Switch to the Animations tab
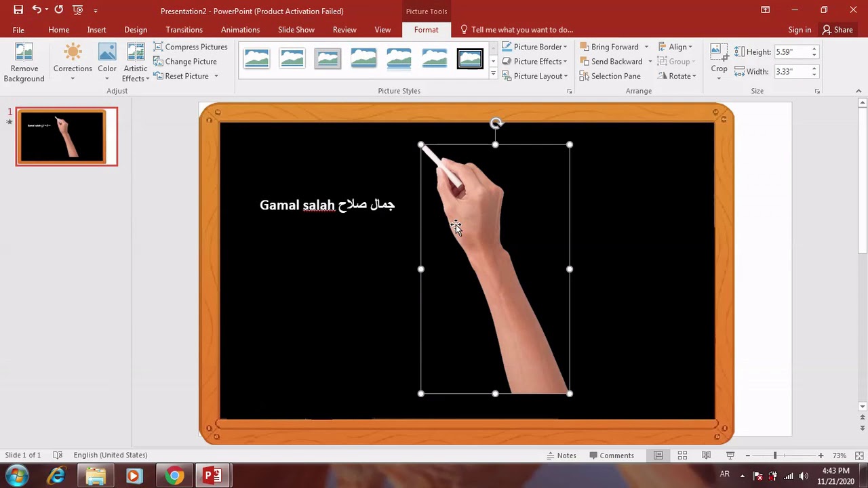This screenshot has height=488, width=868. (240, 30)
